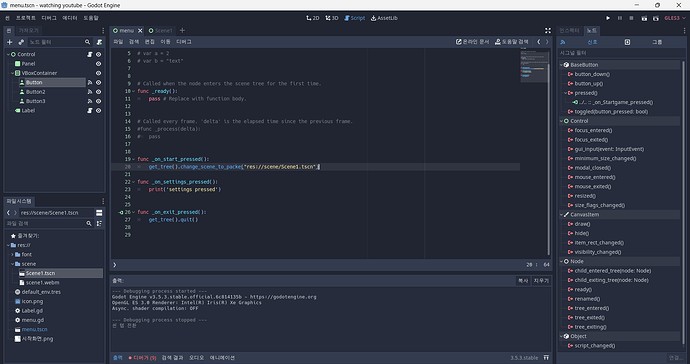
Task: Add a new node with plus icon
Action: pyautogui.click(x=10, y=42)
